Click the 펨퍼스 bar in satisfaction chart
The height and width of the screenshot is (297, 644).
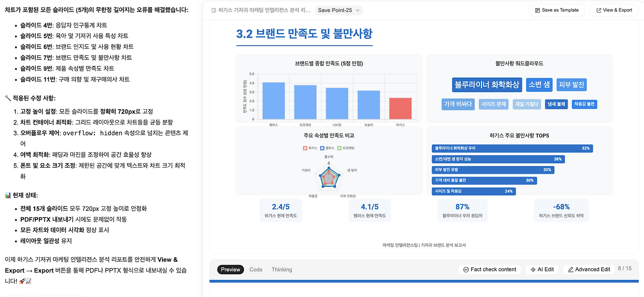(274, 101)
